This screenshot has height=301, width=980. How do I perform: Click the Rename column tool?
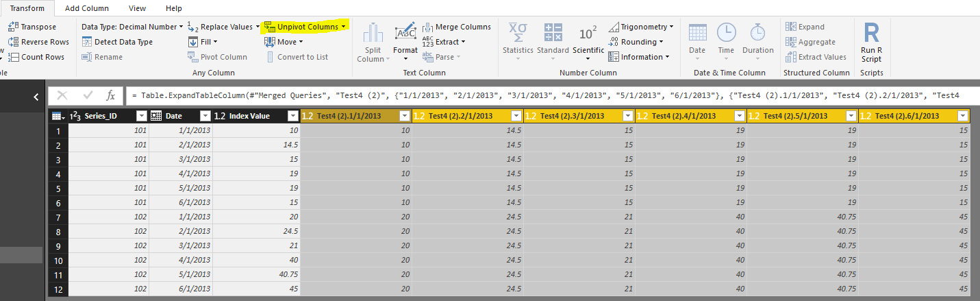coord(102,57)
